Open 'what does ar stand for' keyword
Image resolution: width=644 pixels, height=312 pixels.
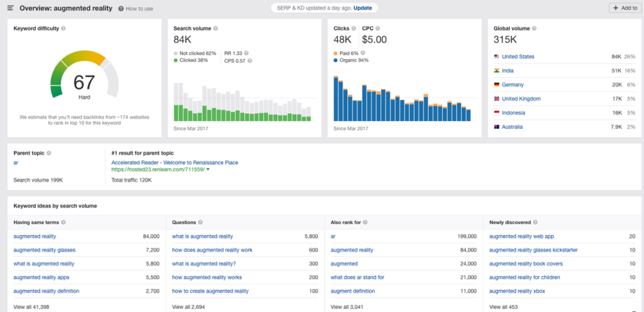point(357,277)
